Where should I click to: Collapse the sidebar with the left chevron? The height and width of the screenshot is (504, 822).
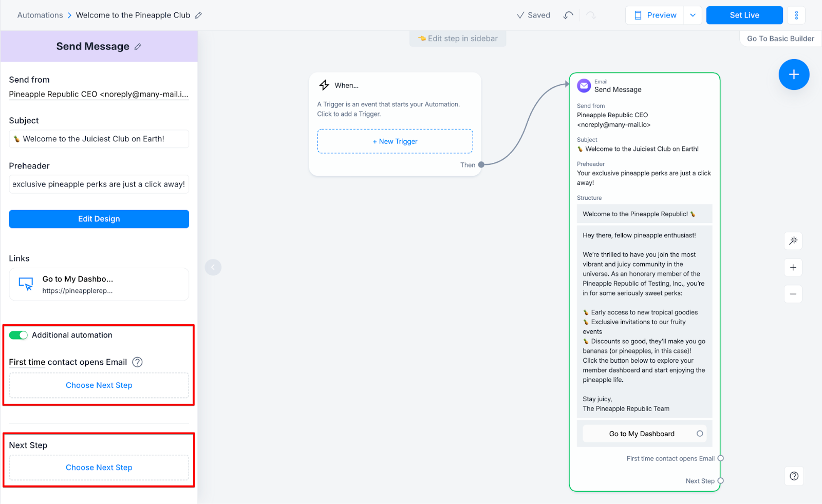(x=213, y=267)
